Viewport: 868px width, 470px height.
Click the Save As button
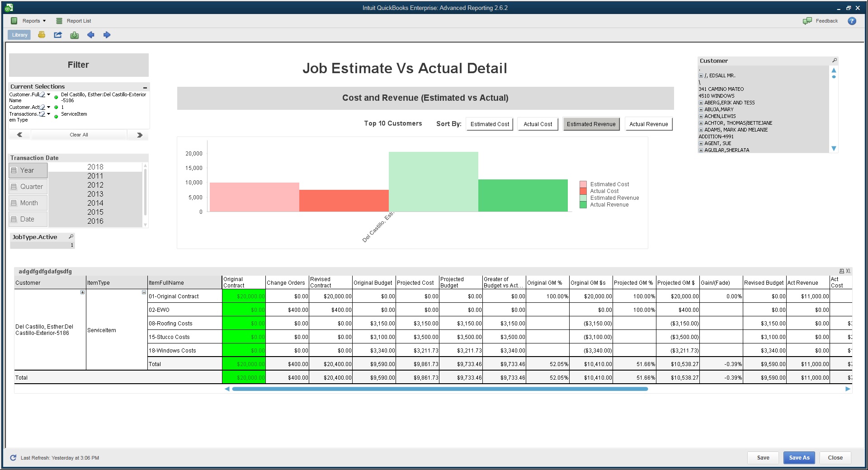(799, 458)
